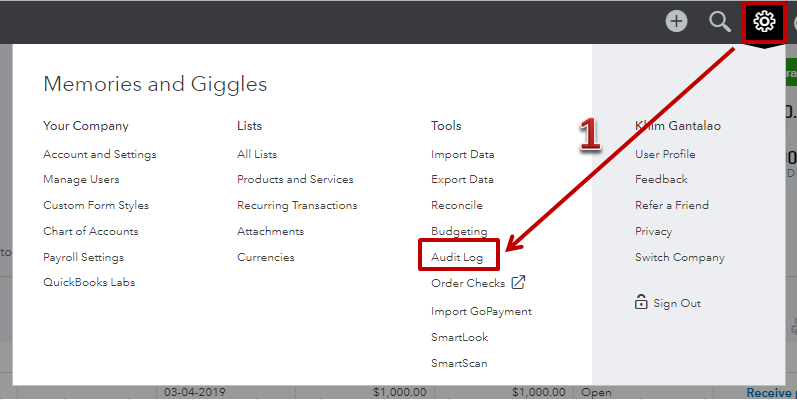Open Account and Settings
Viewport: 797px width, 400px height.
pyautogui.click(x=100, y=155)
